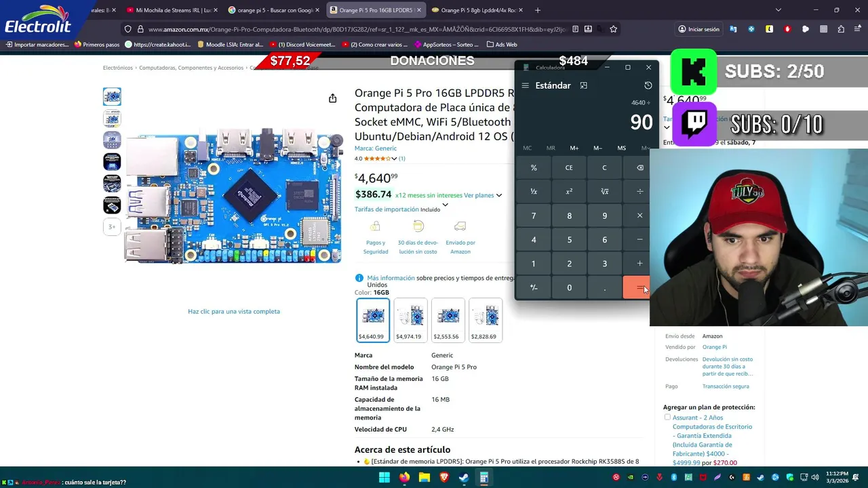Click the percent button in calculator

coord(534,167)
